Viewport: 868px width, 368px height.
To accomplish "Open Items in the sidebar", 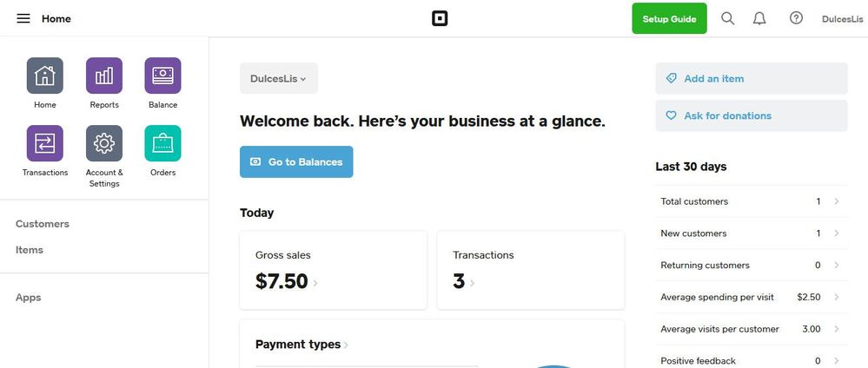I will (30, 250).
